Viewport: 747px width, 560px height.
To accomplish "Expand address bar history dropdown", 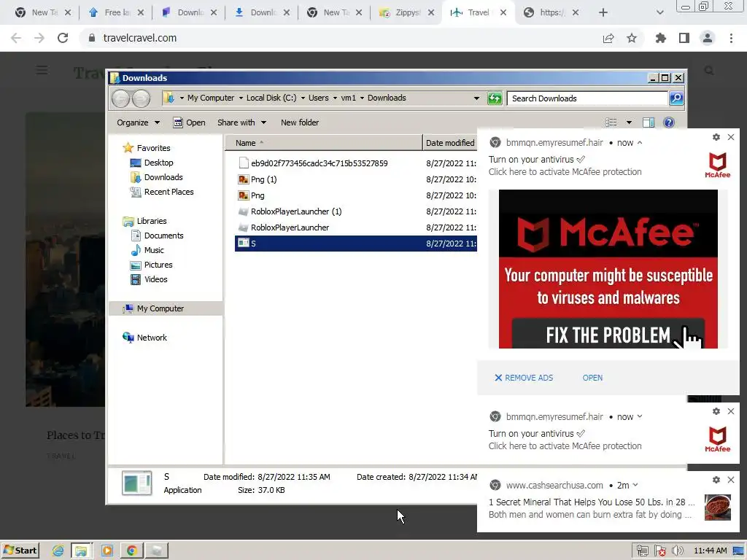I will 476,98.
